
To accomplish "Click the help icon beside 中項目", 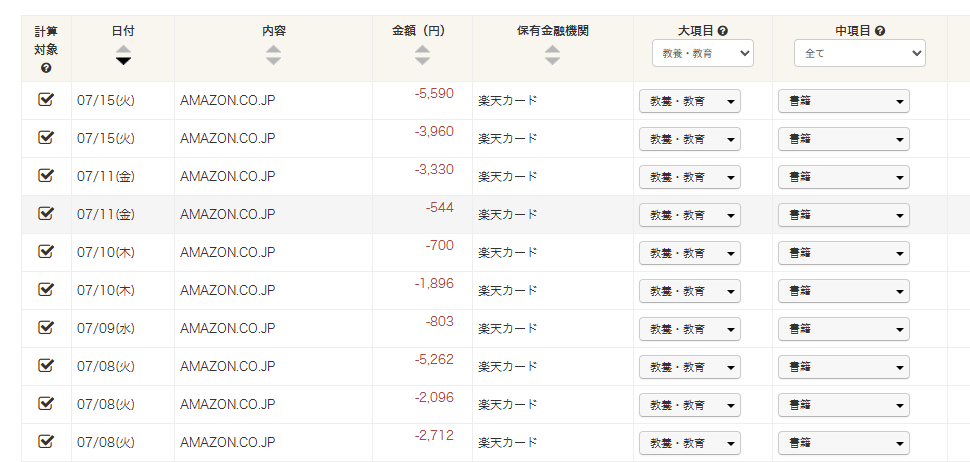I will 879,31.
